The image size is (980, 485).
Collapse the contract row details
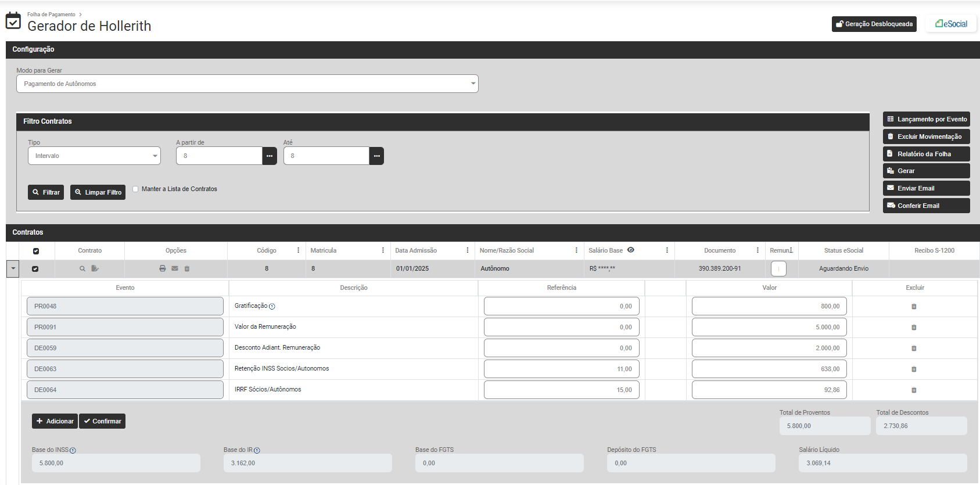coord(13,268)
